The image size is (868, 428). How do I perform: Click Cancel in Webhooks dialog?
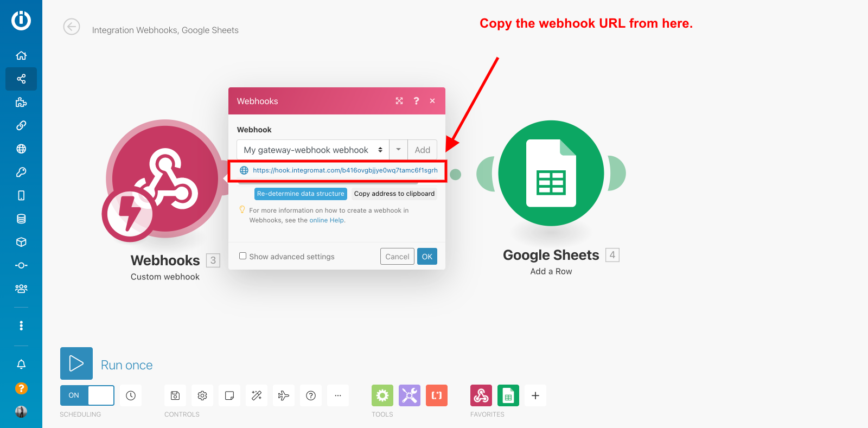point(397,257)
